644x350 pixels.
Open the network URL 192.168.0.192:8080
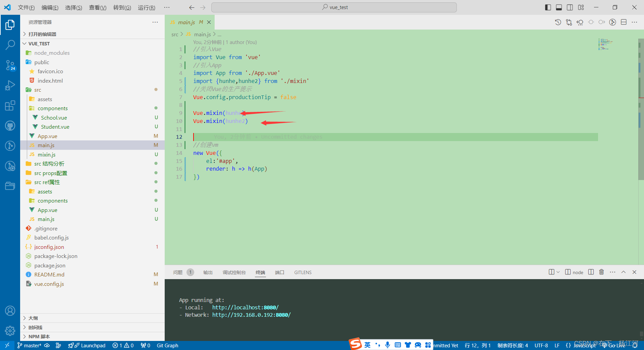[x=251, y=315]
